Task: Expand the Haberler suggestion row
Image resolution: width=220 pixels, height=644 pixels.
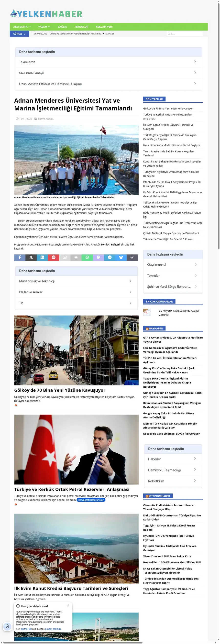Action: click(173, 459)
